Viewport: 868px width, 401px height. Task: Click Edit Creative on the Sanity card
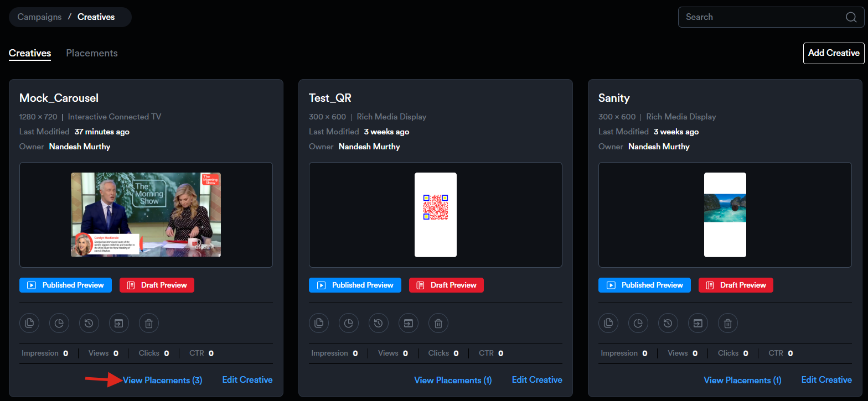tap(826, 380)
